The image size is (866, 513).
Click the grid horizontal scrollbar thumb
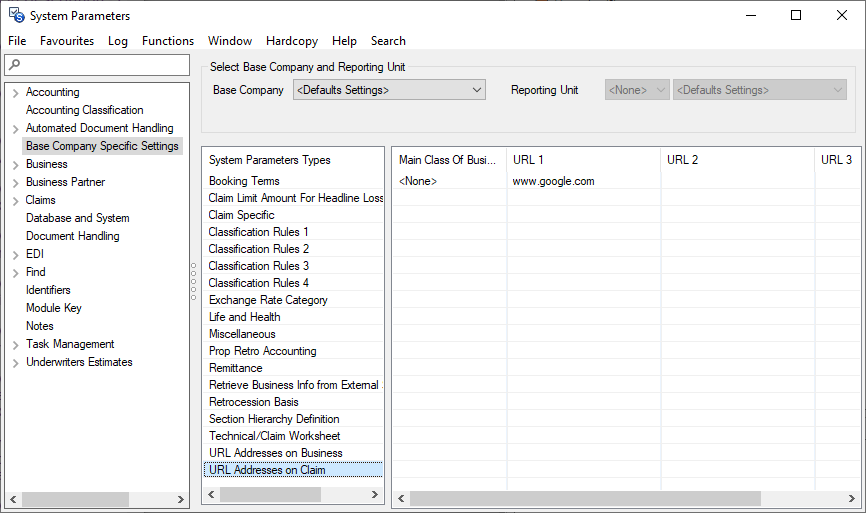[585, 498]
